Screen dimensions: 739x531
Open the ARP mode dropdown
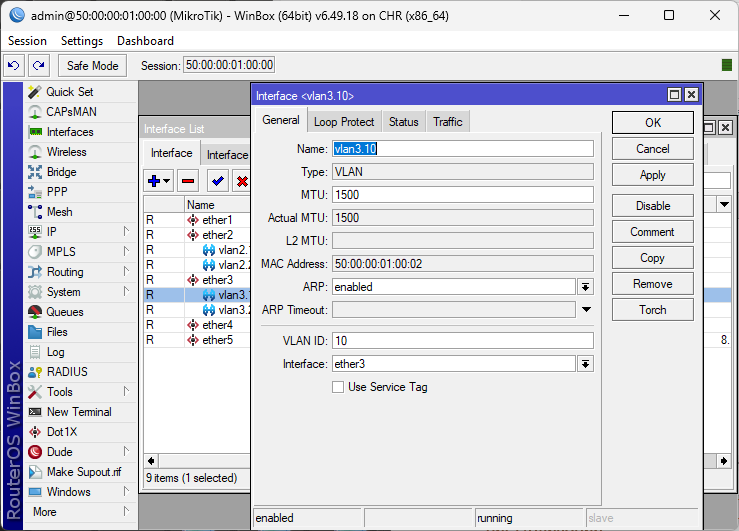585,287
